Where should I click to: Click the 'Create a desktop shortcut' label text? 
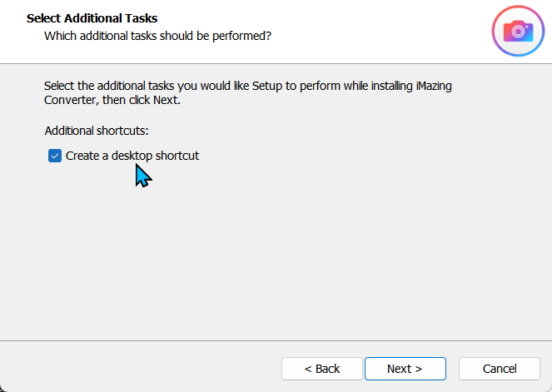(x=132, y=156)
